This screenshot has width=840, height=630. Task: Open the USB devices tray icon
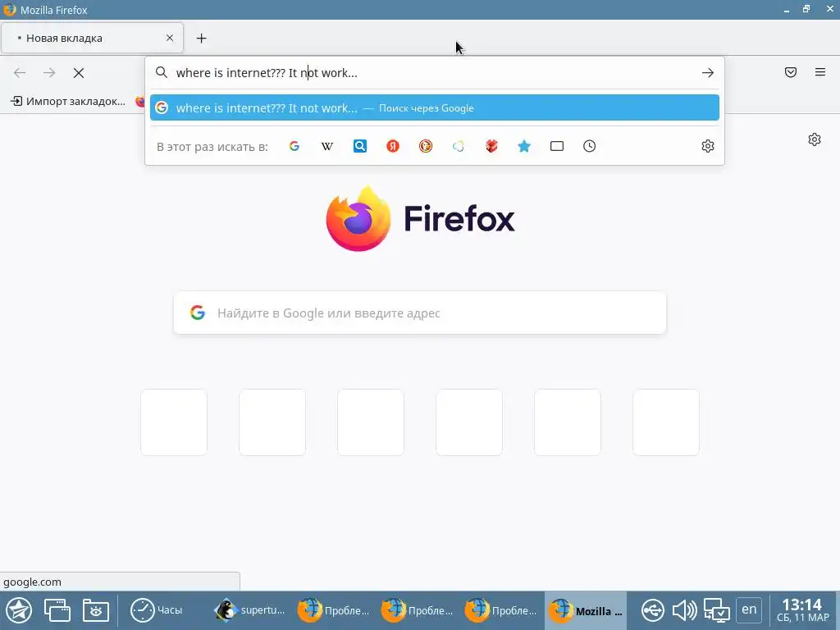(652, 610)
